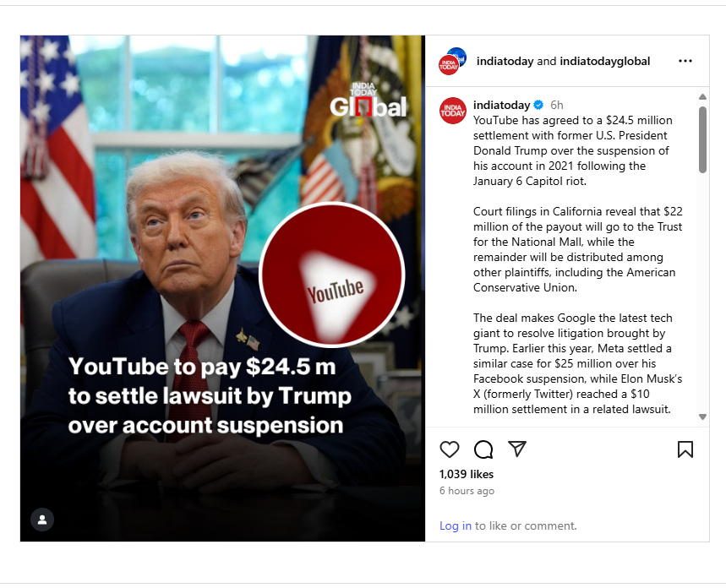Open comments with the speech bubble icon

tap(483, 449)
